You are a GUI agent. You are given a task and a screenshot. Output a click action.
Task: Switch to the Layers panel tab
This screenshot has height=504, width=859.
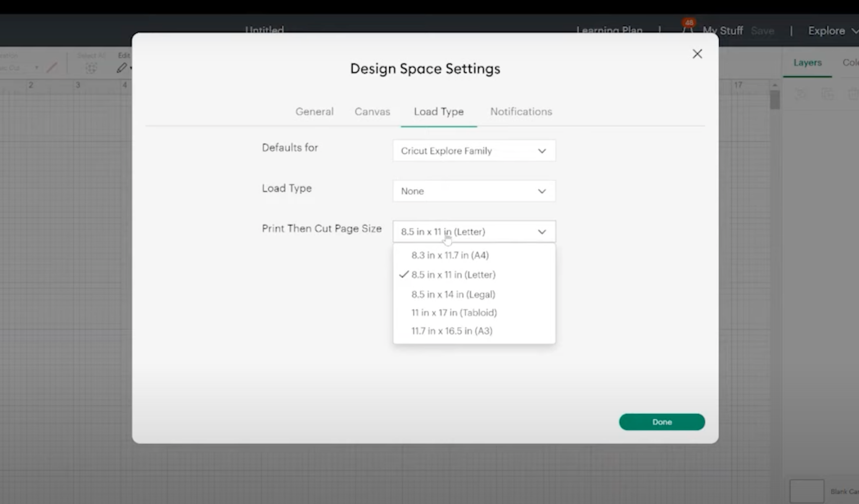click(x=807, y=62)
